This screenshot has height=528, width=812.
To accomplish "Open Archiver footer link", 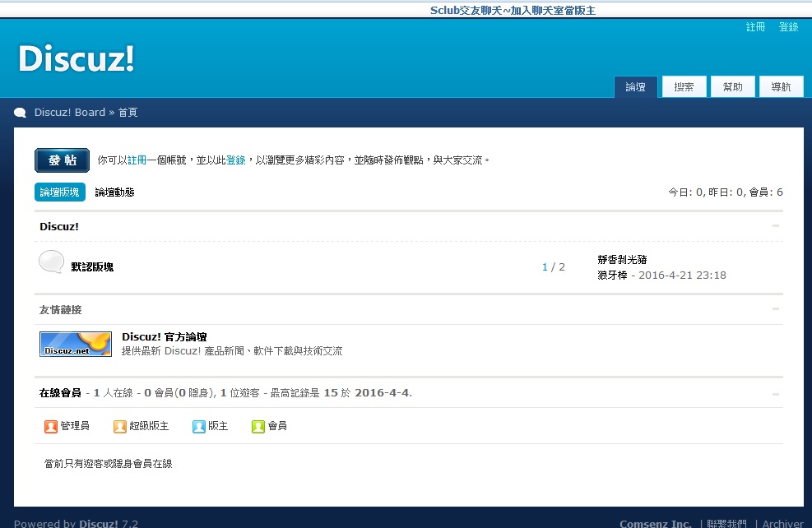I will point(782,523).
